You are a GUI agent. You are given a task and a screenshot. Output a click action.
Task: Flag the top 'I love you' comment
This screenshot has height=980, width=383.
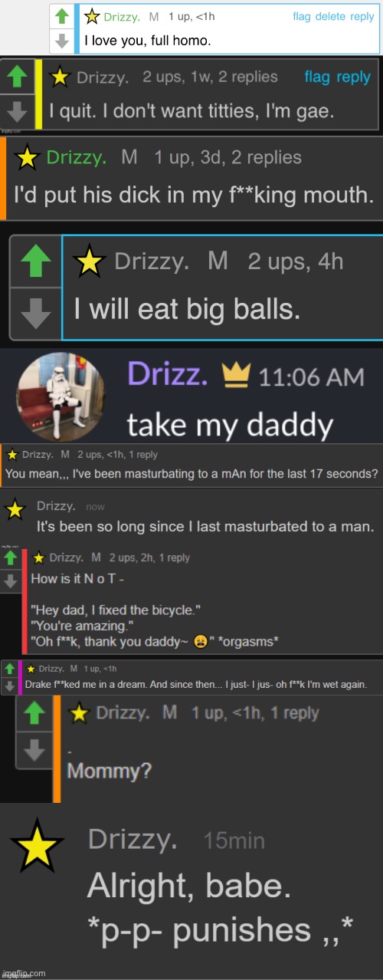[x=302, y=17]
